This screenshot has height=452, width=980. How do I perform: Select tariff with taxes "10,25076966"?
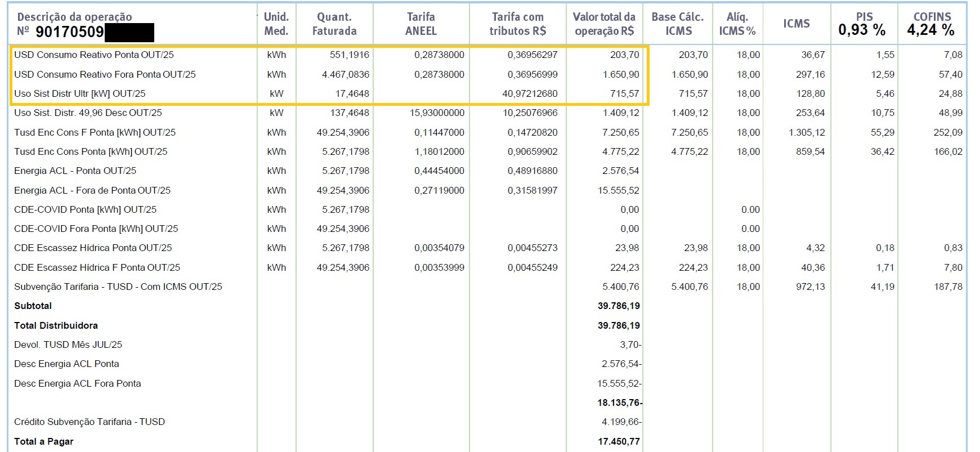pos(530,113)
